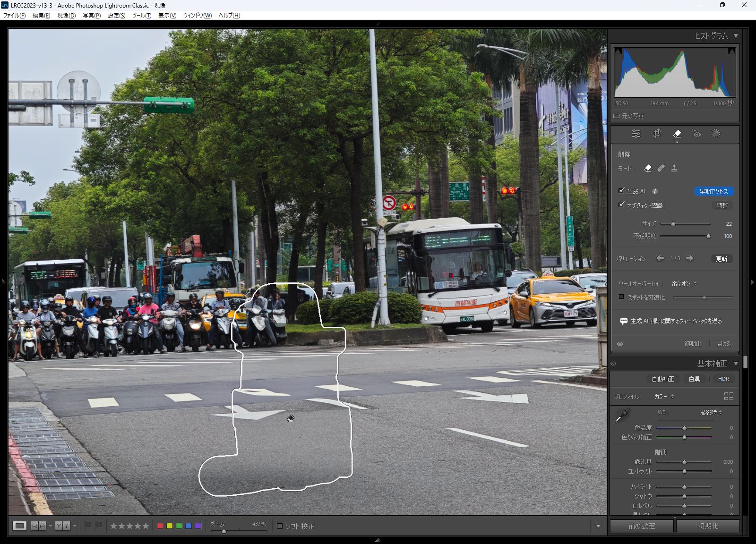Collapse the ヒストグラム panel triangle
Image resolution: width=756 pixels, height=544 pixels.
pyautogui.click(x=736, y=36)
